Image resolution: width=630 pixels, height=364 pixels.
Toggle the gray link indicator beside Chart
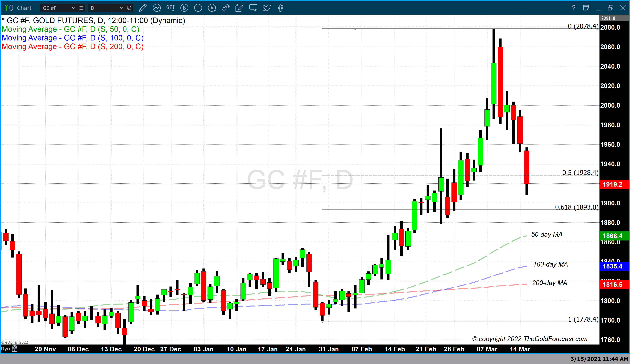coord(11,8)
